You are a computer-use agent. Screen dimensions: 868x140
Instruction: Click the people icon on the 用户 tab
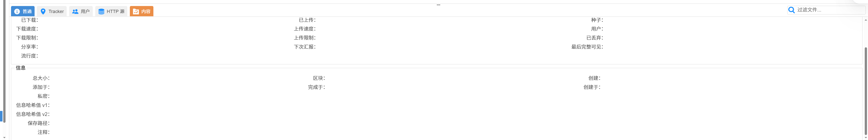75,12
